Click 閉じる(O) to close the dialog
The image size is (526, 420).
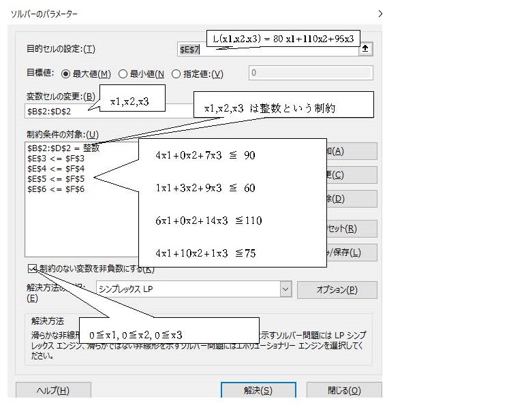point(343,390)
